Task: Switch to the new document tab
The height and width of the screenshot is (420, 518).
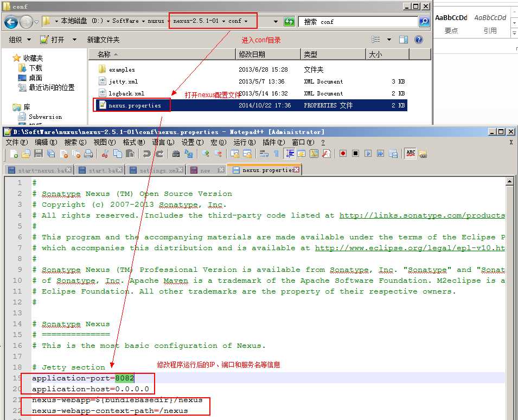Action: coord(207,170)
